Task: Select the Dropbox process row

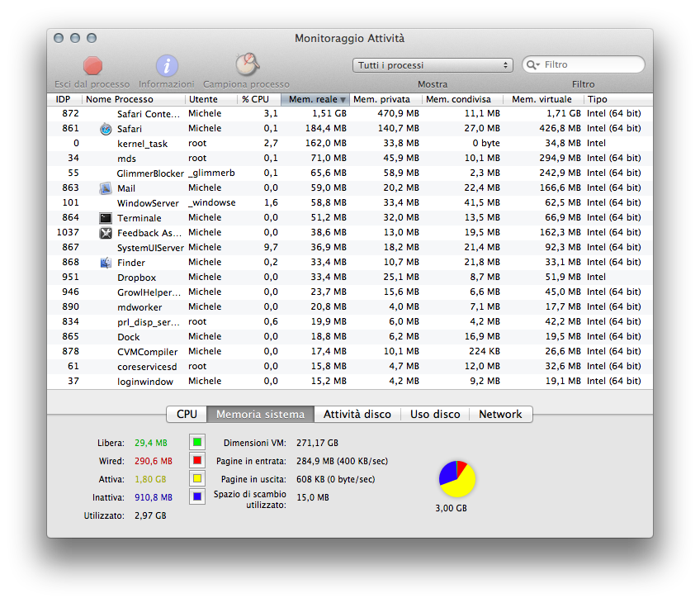Action: [349, 278]
